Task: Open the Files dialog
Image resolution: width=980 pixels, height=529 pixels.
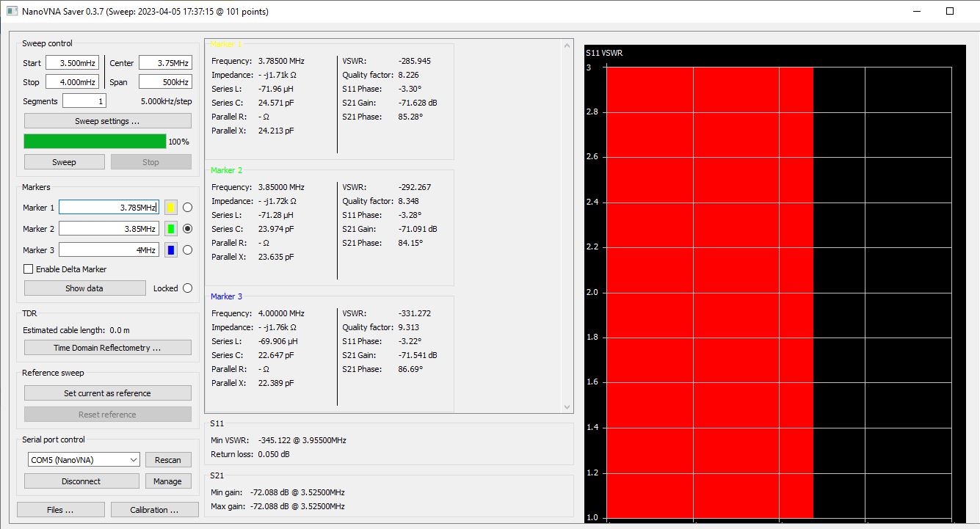Action: 60,510
